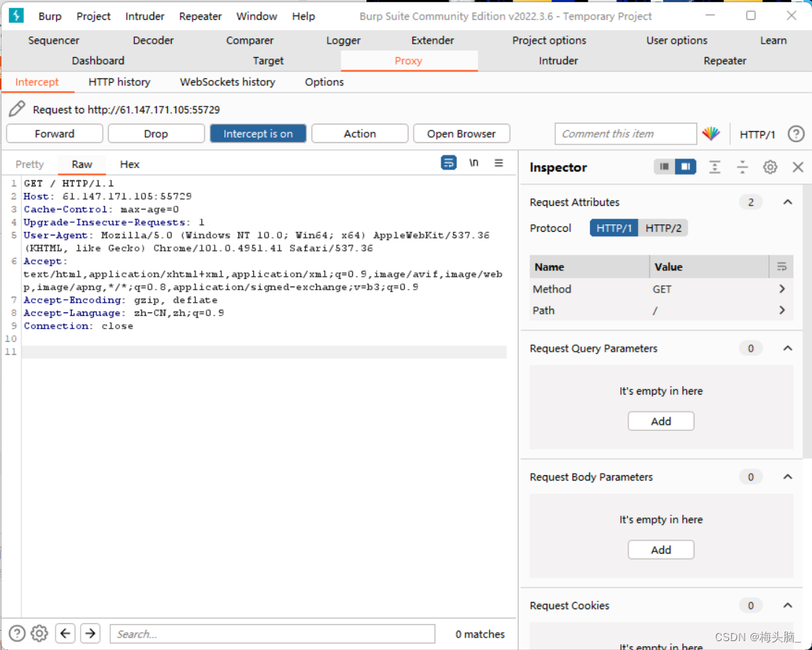Expand the Method row chevron

pyautogui.click(x=782, y=289)
